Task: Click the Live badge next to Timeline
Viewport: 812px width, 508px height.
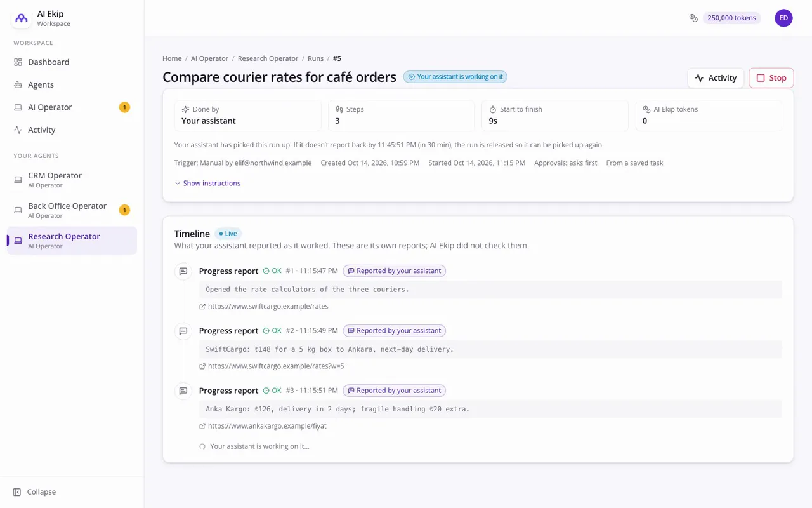Action: (228, 234)
